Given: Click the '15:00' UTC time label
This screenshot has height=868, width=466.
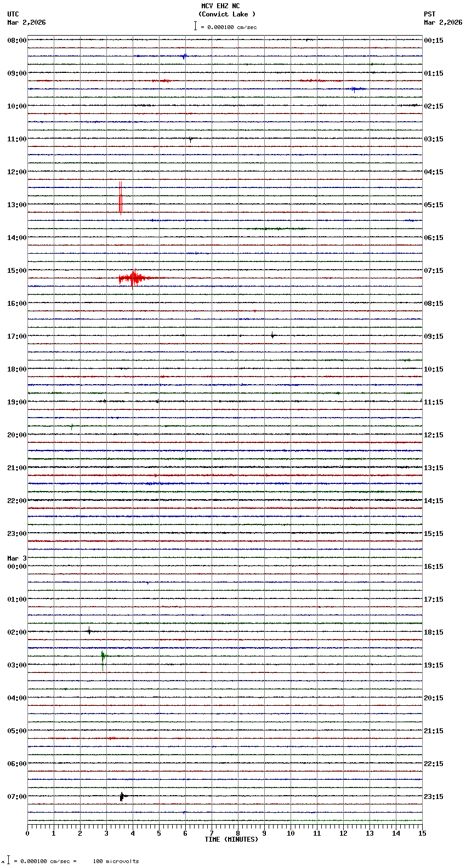Looking at the screenshot, I should (17, 271).
